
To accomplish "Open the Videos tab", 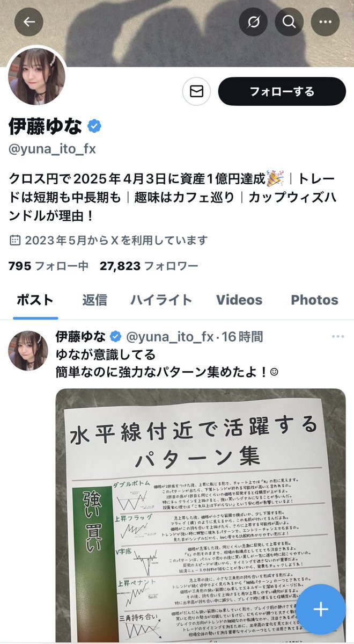I will (239, 300).
